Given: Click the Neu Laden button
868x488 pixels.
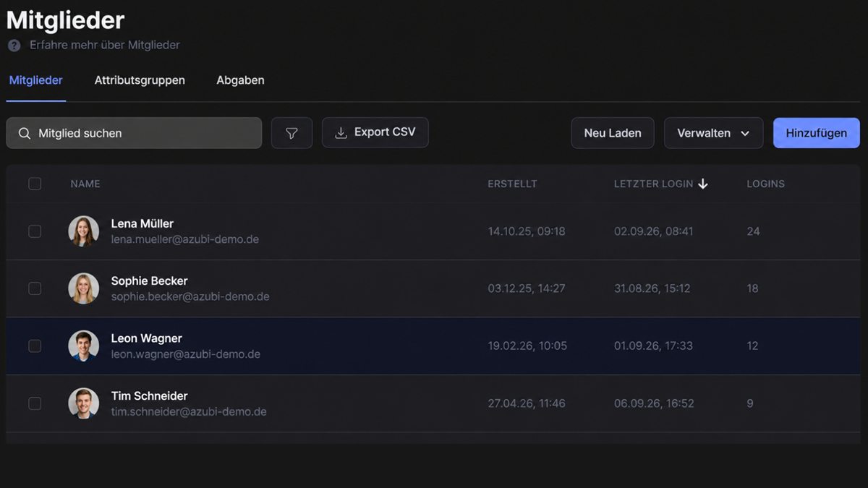Looking at the screenshot, I should (613, 133).
